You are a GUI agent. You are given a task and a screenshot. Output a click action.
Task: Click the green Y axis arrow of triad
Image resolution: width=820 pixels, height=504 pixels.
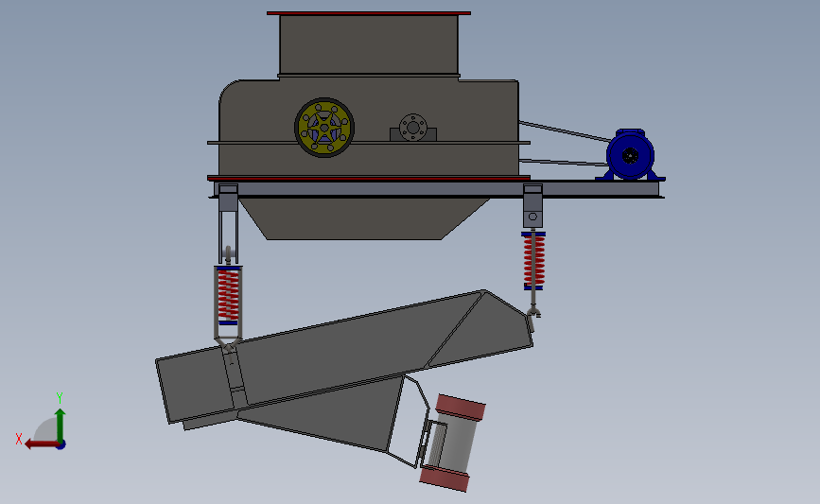click(61, 425)
